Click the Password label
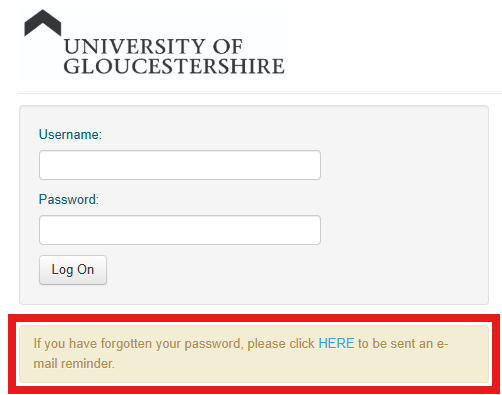This screenshot has height=395, width=502. click(x=69, y=200)
